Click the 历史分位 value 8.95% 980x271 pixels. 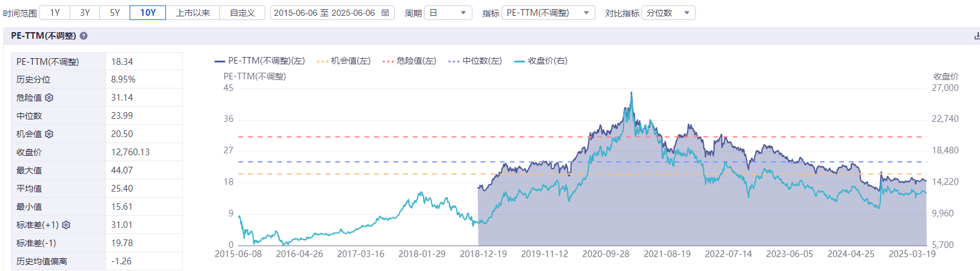click(124, 79)
